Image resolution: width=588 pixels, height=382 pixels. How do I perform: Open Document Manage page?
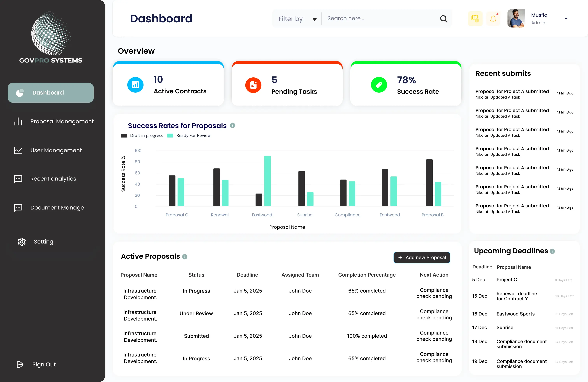[49, 208]
